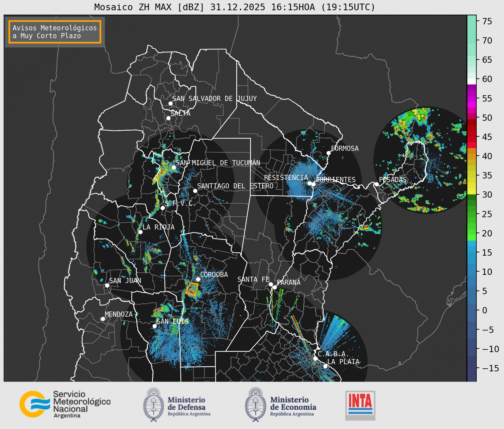The height and width of the screenshot is (429, 504).
Task: Click the La Rioja city dot
Action: [x=140, y=232]
